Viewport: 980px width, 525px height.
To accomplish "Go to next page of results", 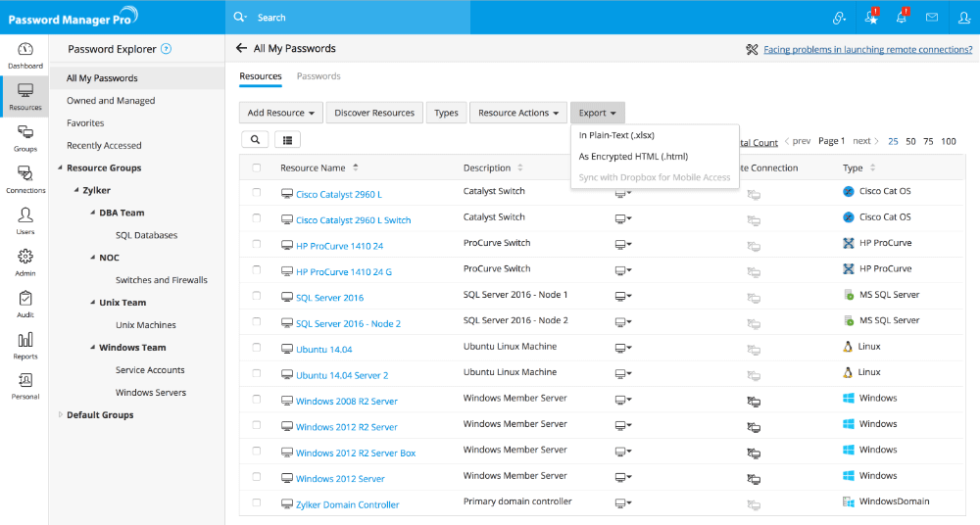I will 865,141.
